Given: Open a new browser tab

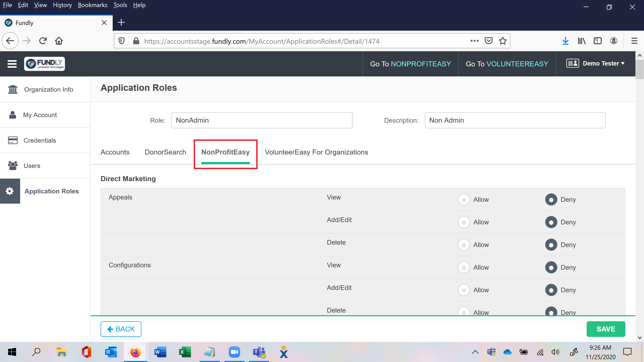Looking at the screenshot, I should 121,22.
